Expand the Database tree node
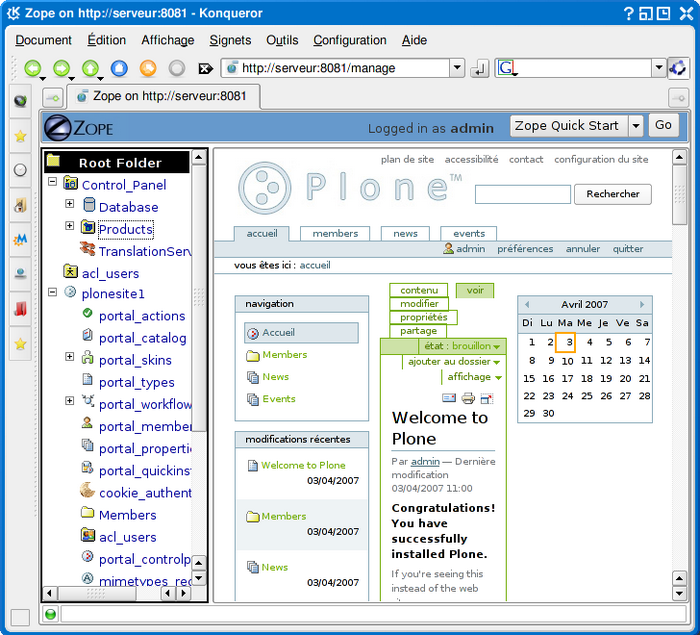This screenshot has width=700, height=635. click(70, 204)
